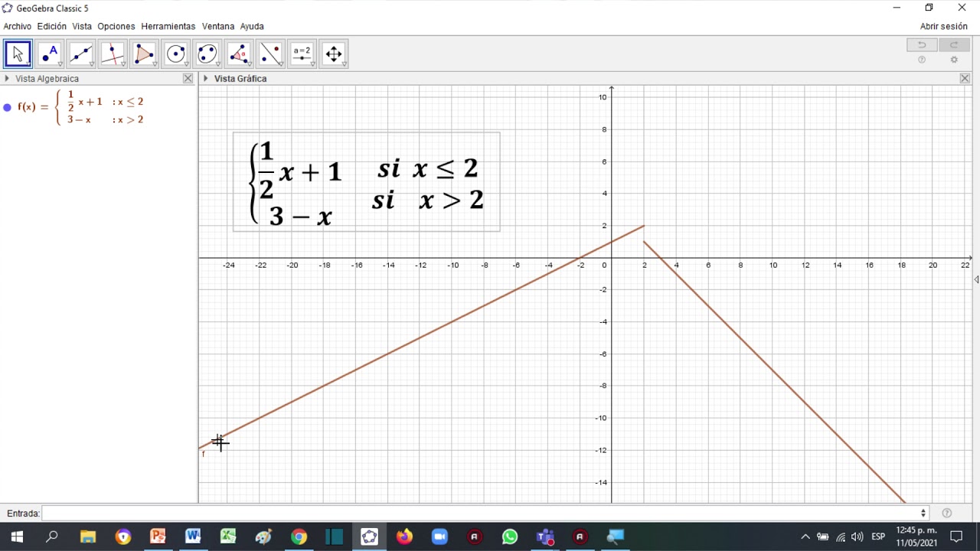Open the settings gear icon
980x551 pixels.
954,60
